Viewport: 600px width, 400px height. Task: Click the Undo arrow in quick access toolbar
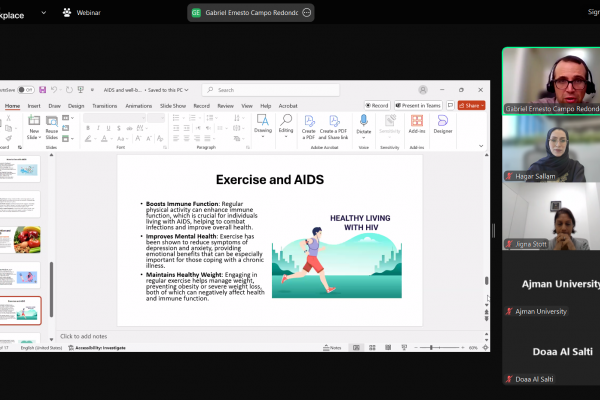tap(54, 90)
